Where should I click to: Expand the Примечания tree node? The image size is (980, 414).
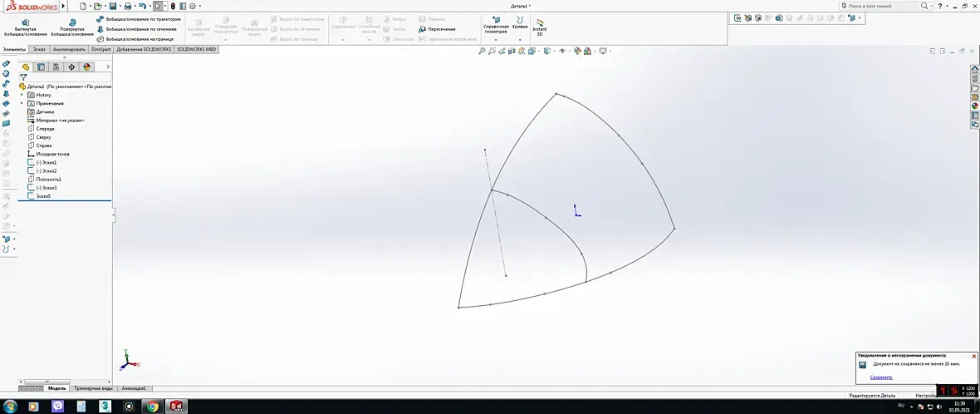pyautogui.click(x=22, y=103)
